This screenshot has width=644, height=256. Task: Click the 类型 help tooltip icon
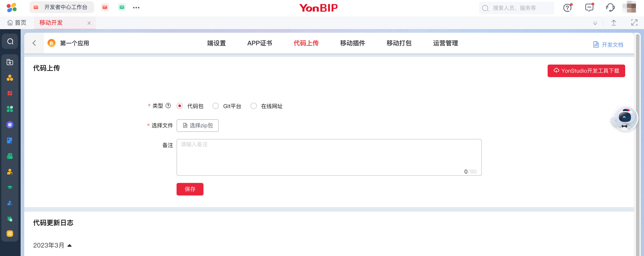(x=168, y=106)
